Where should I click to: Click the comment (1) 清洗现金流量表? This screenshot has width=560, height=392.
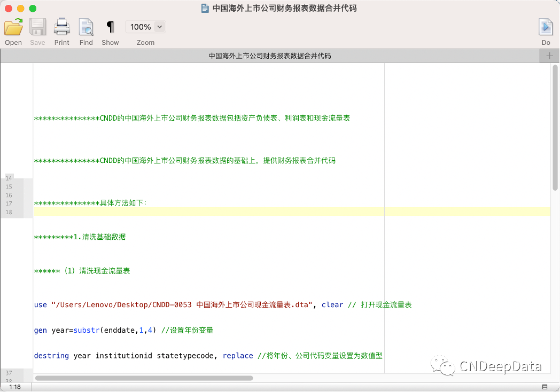[x=82, y=271]
